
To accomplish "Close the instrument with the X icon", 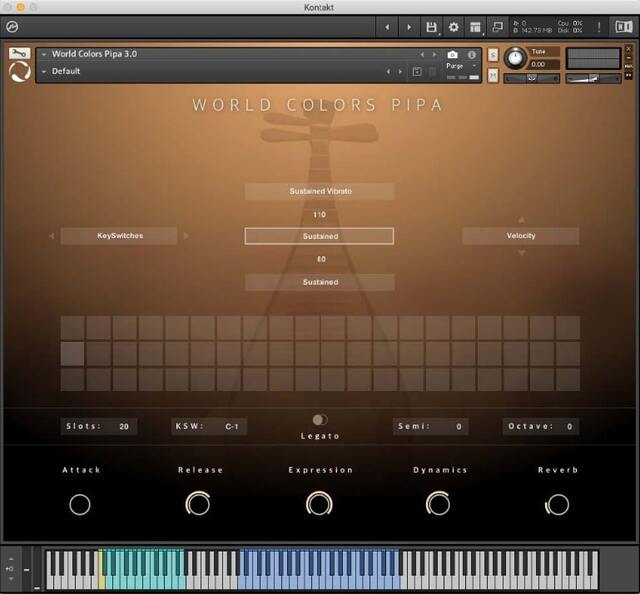I will point(629,49).
